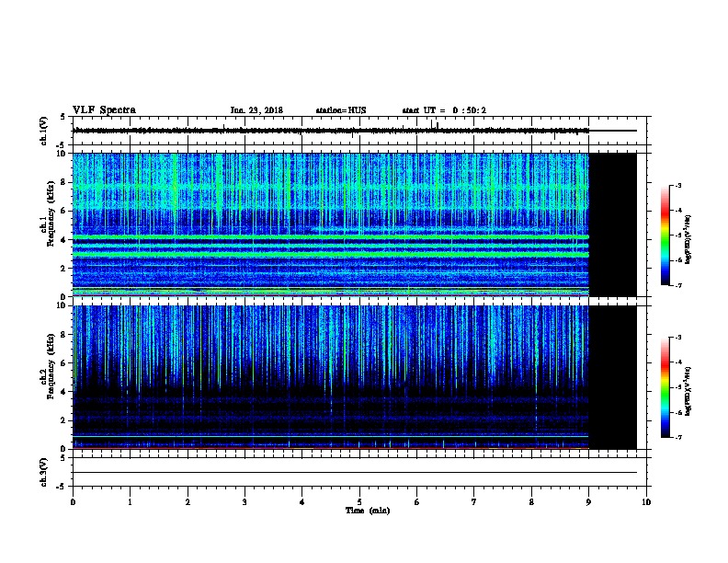Click time-axis tick label '5'
This screenshot has width=728, height=563.
coord(359,502)
